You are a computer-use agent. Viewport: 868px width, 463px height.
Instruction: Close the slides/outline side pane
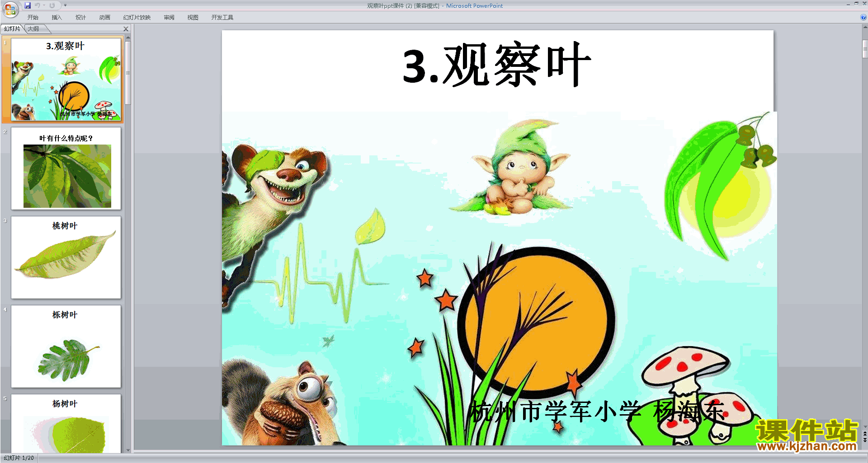click(x=126, y=29)
